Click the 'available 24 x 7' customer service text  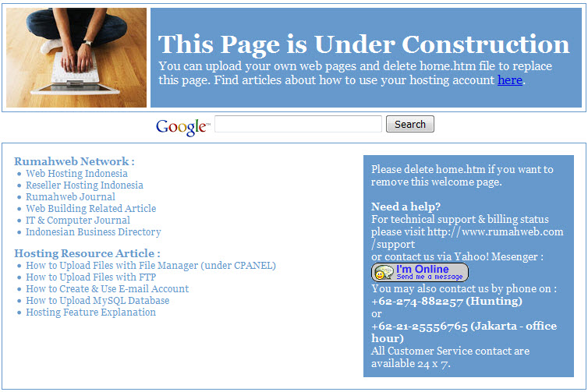pyautogui.click(x=411, y=363)
